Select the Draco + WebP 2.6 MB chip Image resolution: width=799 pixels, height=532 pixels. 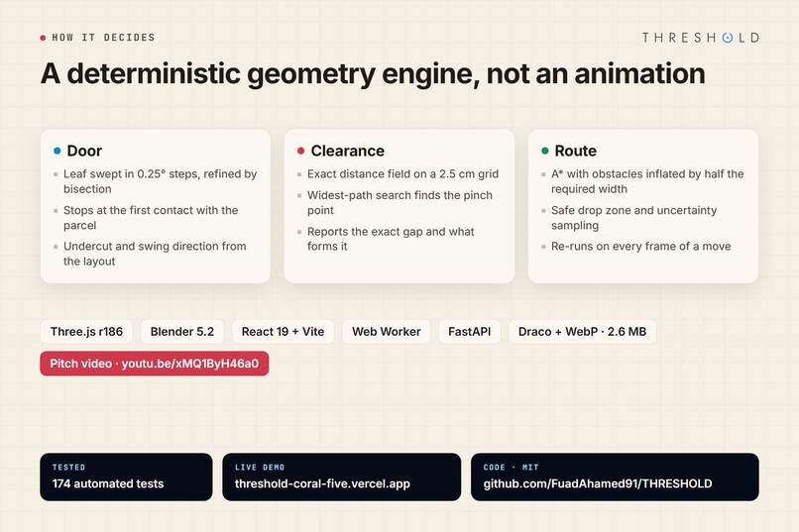(x=582, y=332)
